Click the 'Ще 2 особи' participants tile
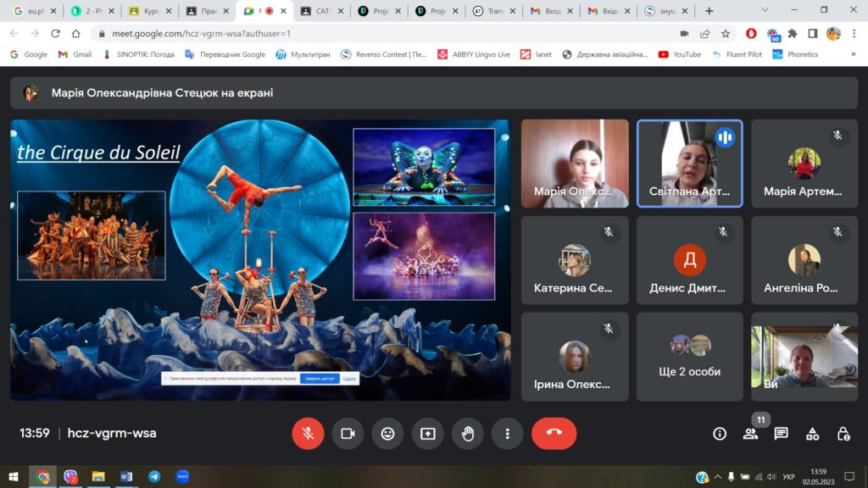Image resolution: width=868 pixels, height=488 pixels. coord(689,356)
